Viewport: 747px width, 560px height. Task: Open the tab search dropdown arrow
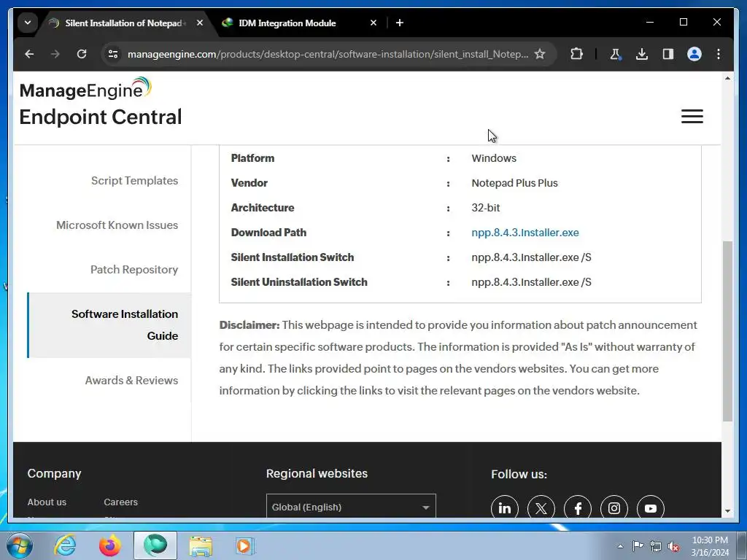click(28, 23)
